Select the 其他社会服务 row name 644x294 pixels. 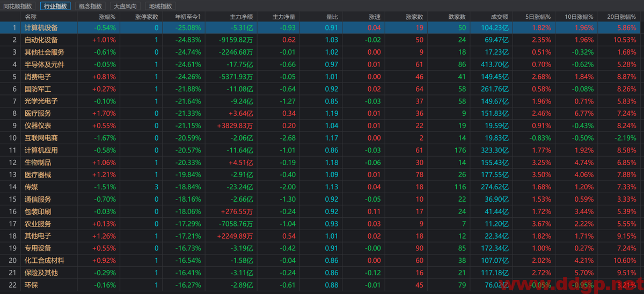click(x=44, y=52)
